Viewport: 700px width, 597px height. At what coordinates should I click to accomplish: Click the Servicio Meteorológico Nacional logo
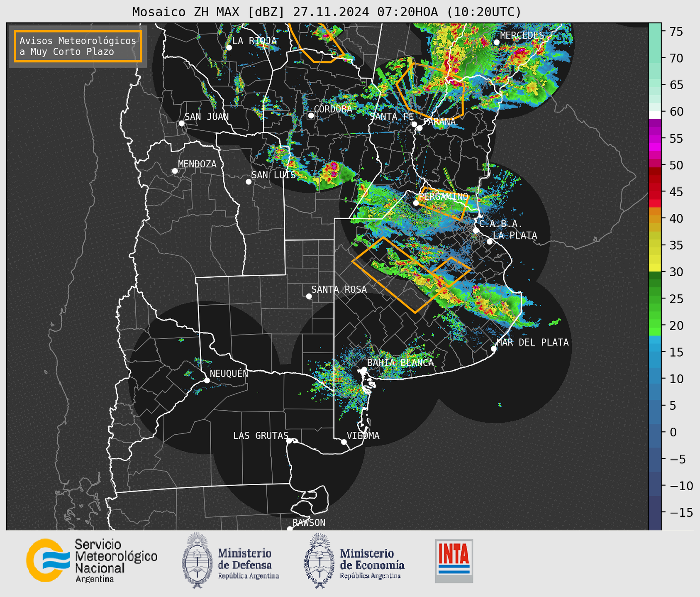(x=92, y=560)
